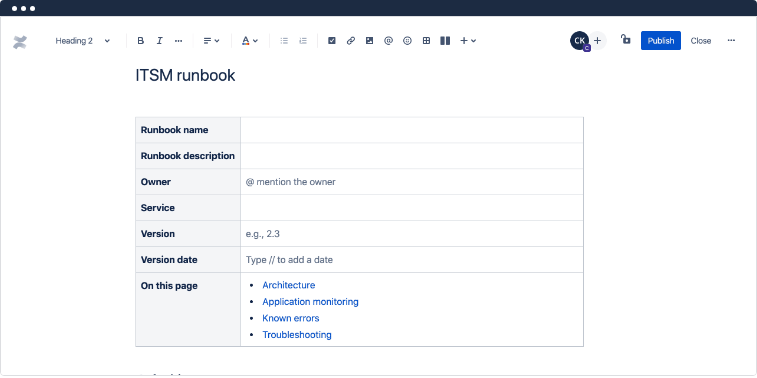Click the 'Service' header cell
Viewport: 757px width, 378px height.
point(188,208)
